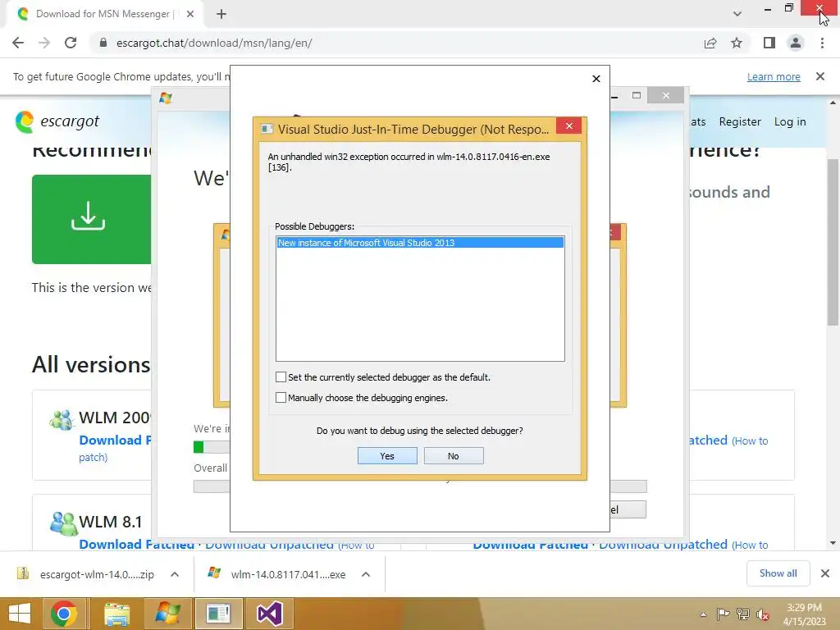Close the Just-In-Time Debugger with red X
This screenshot has height=630, width=840.
point(569,126)
